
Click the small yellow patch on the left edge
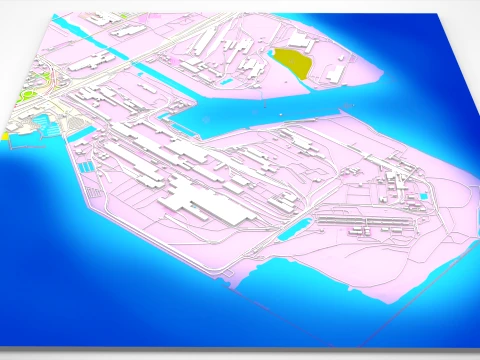(x=5, y=136)
